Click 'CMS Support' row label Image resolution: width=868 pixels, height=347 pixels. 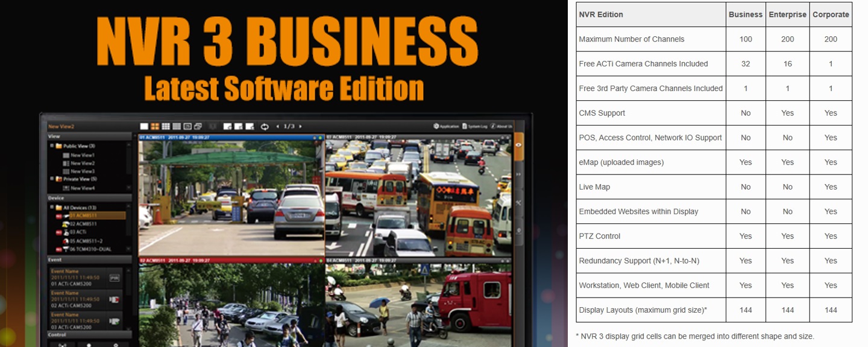pyautogui.click(x=602, y=113)
